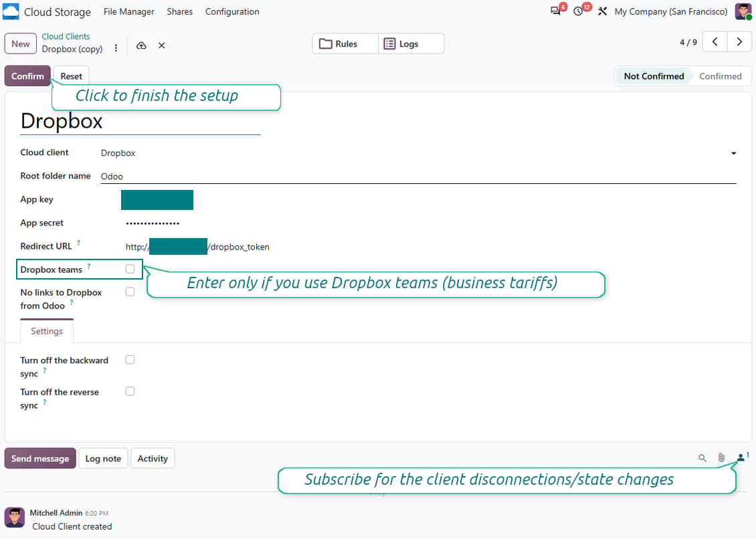
Task: Open the Cloud Storage app logo
Action: [11, 11]
